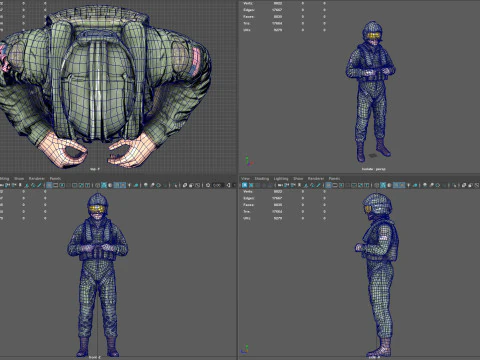
Task: Click the top view camera label
Action: click(x=95, y=169)
